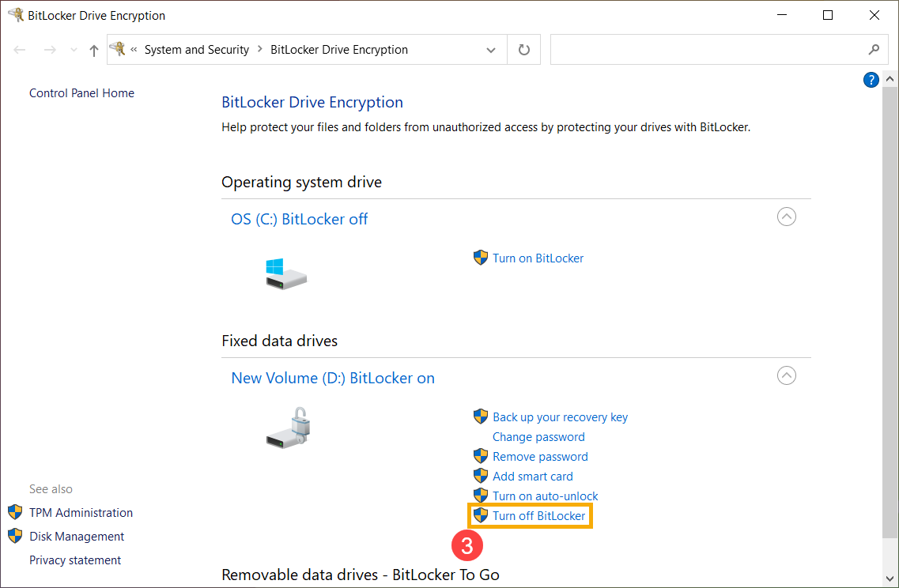899x588 pixels.
Task: Open the address bar history dropdown
Action: [x=491, y=50]
